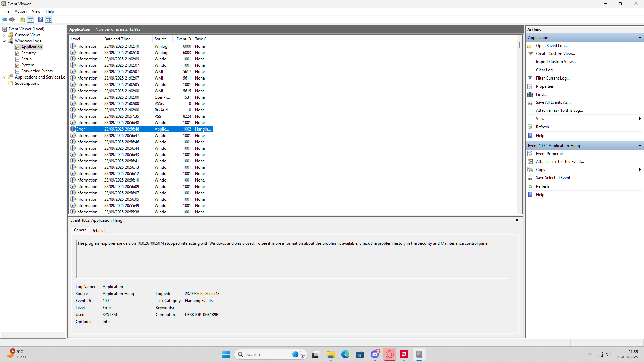Viewport: 644px width, 362px height.
Task: Open Microsoft Store from the taskbar
Action: 360,354
